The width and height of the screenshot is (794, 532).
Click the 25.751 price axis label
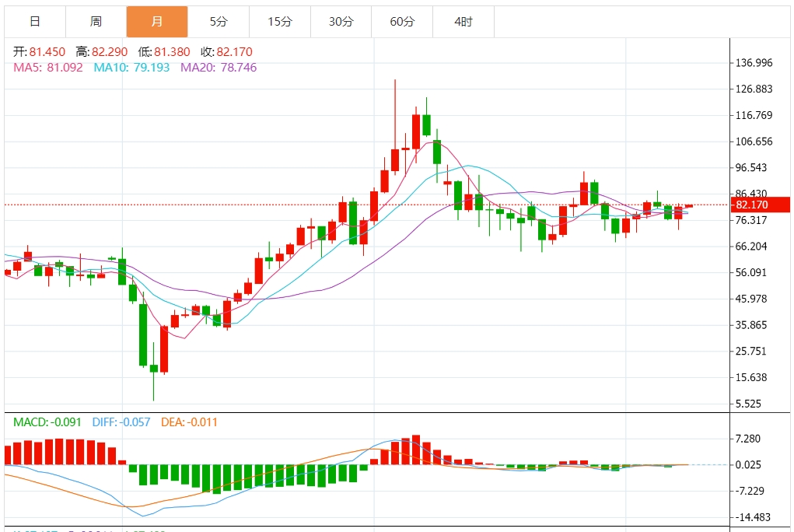pyautogui.click(x=751, y=351)
